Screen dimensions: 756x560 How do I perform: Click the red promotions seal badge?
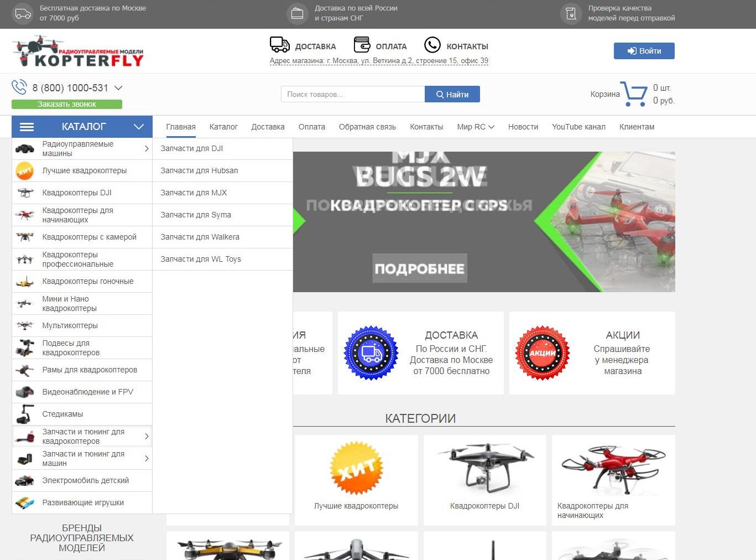pos(543,353)
